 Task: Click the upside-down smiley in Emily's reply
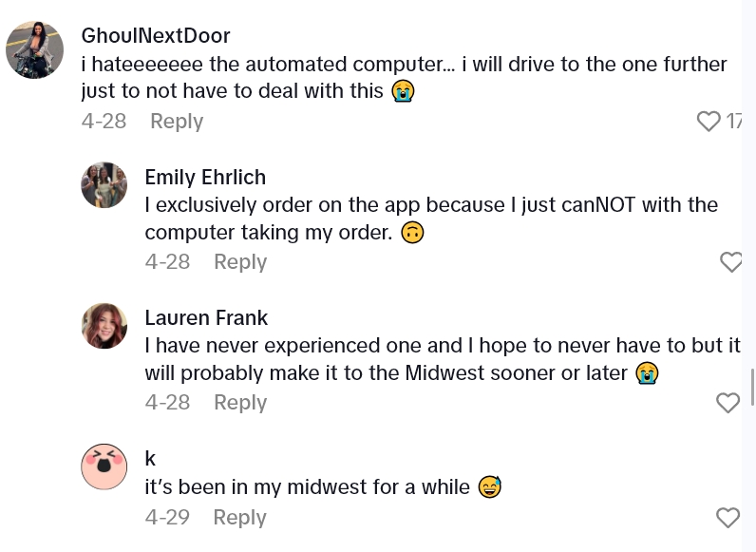coord(411,233)
